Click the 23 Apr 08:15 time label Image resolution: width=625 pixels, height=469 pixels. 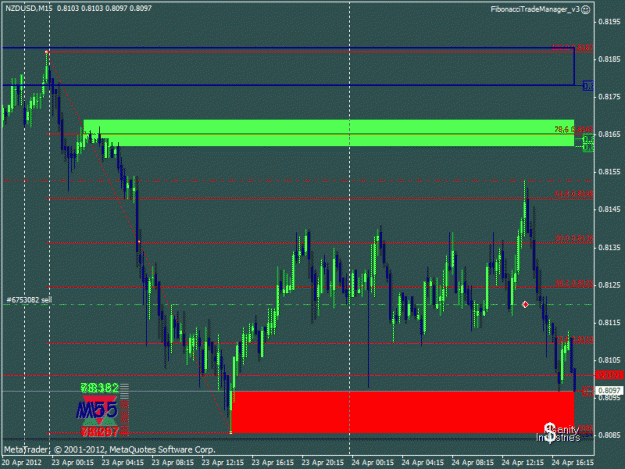pos(173,462)
